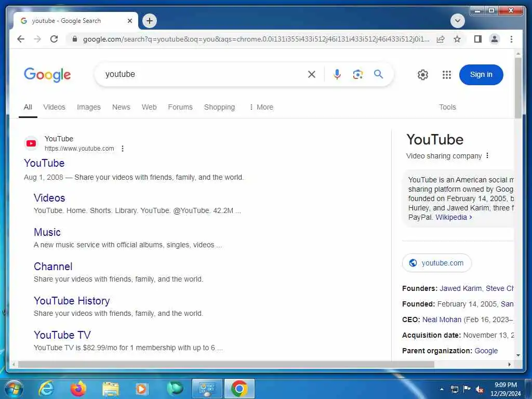Expand the More search filters menu
The image size is (532, 399).
pos(261,107)
